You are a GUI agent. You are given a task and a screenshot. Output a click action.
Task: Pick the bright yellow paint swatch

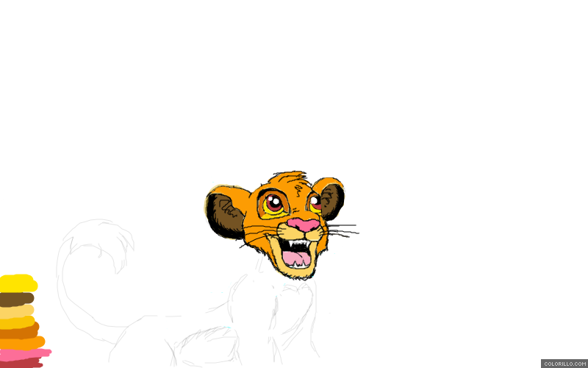point(18,283)
